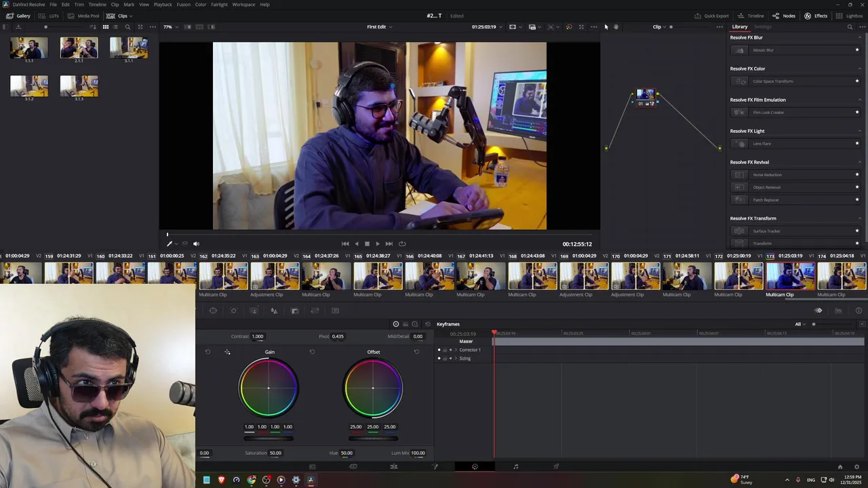This screenshot has width=868, height=488.
Task: Expand the Clips filter dropdown arrow
Action: [131, 16]
